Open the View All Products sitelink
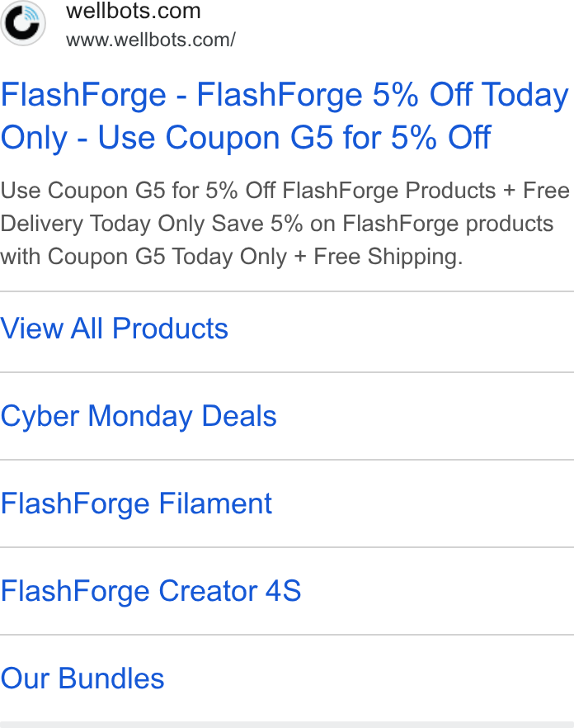 click(287, 329)
